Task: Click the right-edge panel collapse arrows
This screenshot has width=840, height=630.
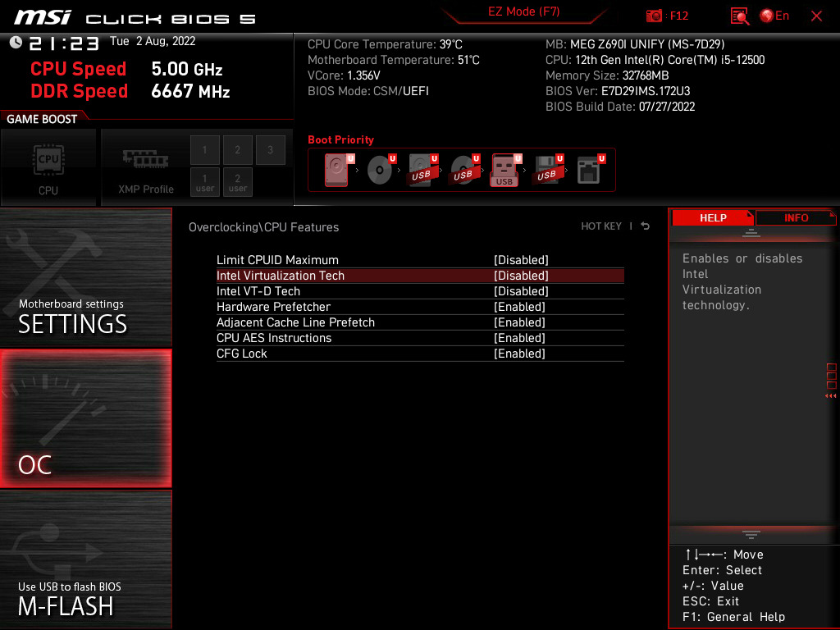Action: click(831, 396)
